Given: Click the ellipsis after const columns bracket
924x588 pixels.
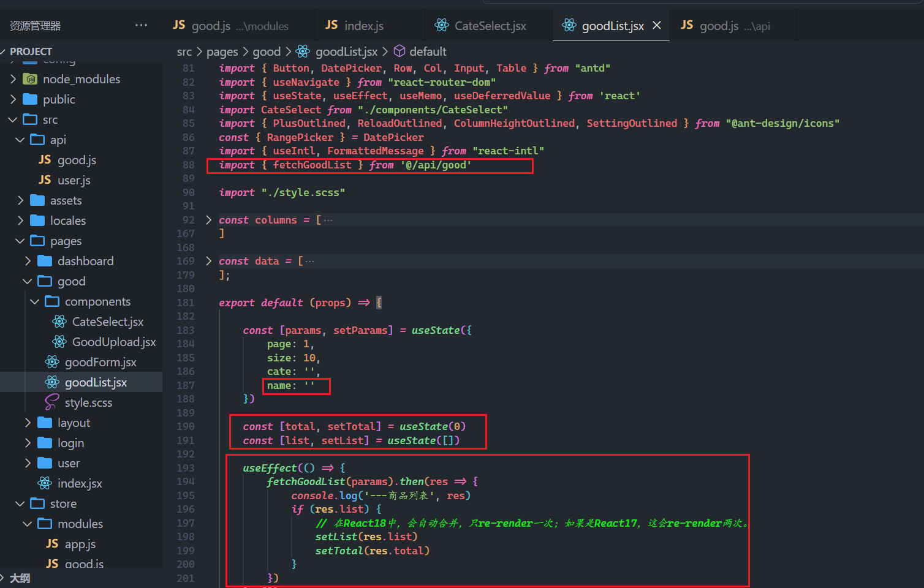Looking at the screenshot, I should pos(328,220).
